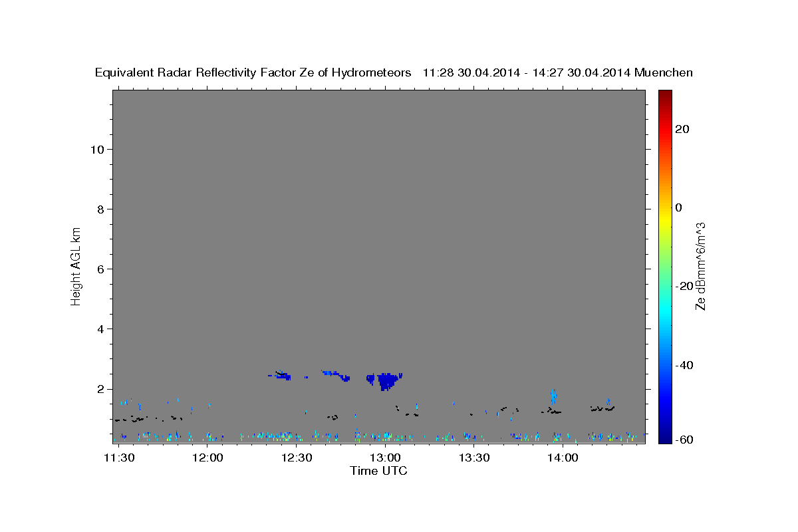Click the height label 6

tap(100, 269)
